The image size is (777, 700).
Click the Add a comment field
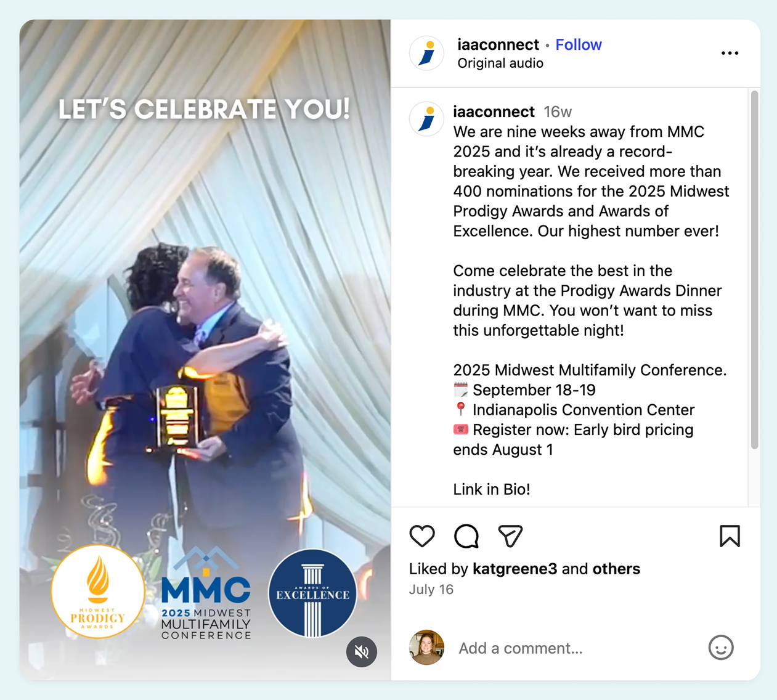point(576,648)
